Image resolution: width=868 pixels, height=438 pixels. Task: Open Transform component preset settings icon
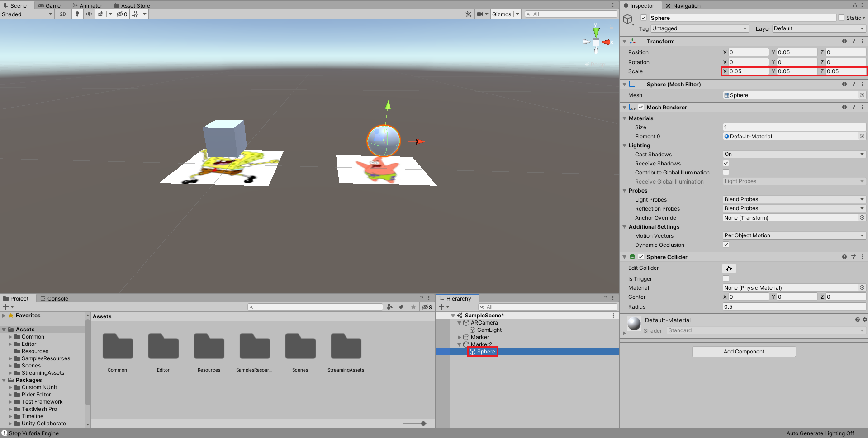(854, 41)
